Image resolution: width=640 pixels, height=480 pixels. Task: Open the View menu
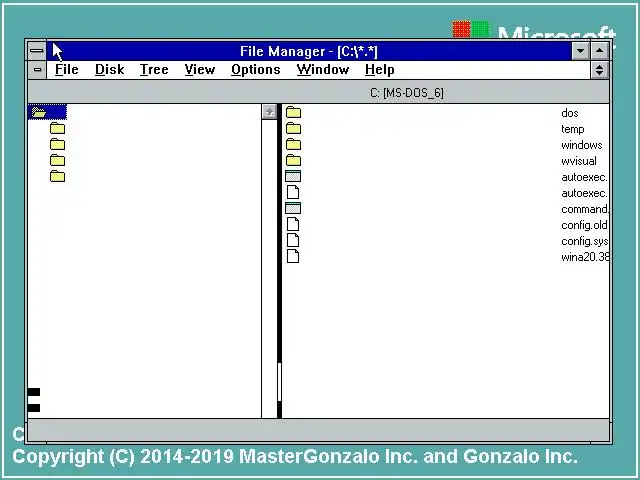(x=200, y=70)
